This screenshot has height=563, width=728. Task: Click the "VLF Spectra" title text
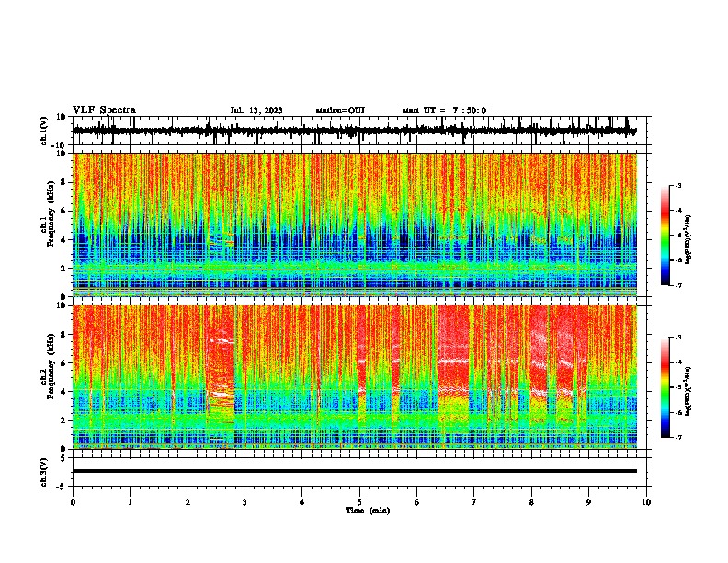point(104,109)
